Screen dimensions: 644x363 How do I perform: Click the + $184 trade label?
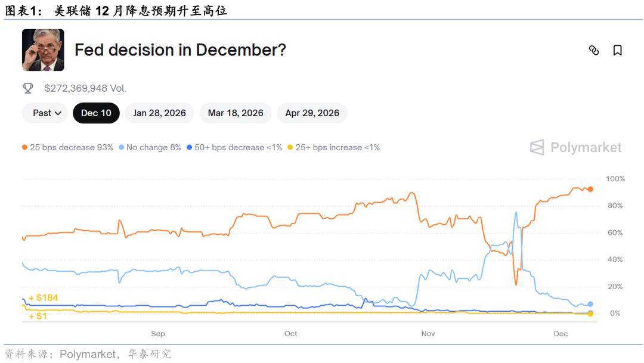pyautogui.click(x=43, y=297)
